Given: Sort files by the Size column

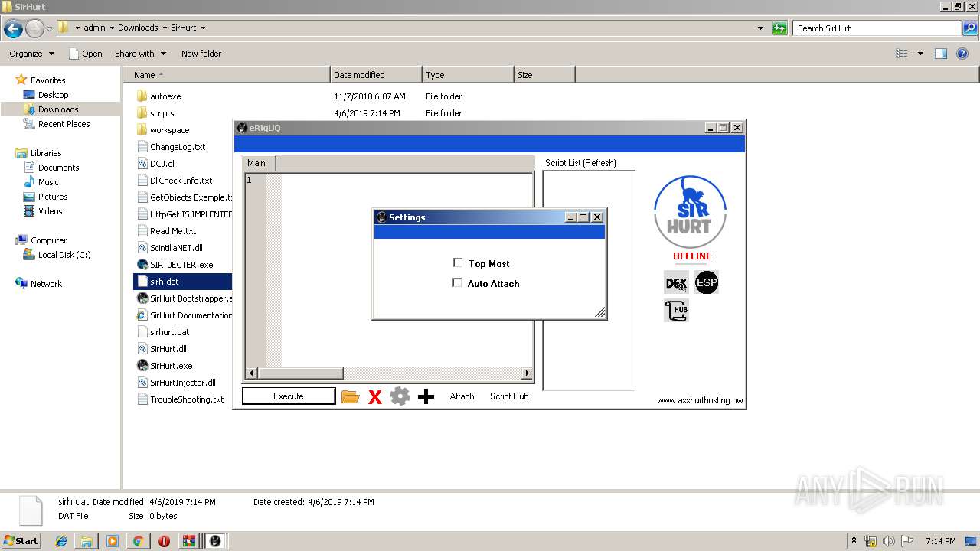Looking at the screenshot, I should (x=544, y=75).
